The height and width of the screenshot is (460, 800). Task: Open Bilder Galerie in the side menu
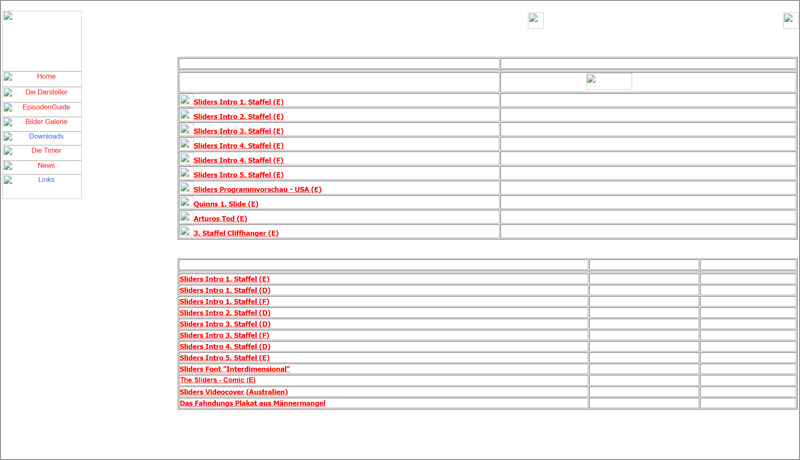(46, 122)
